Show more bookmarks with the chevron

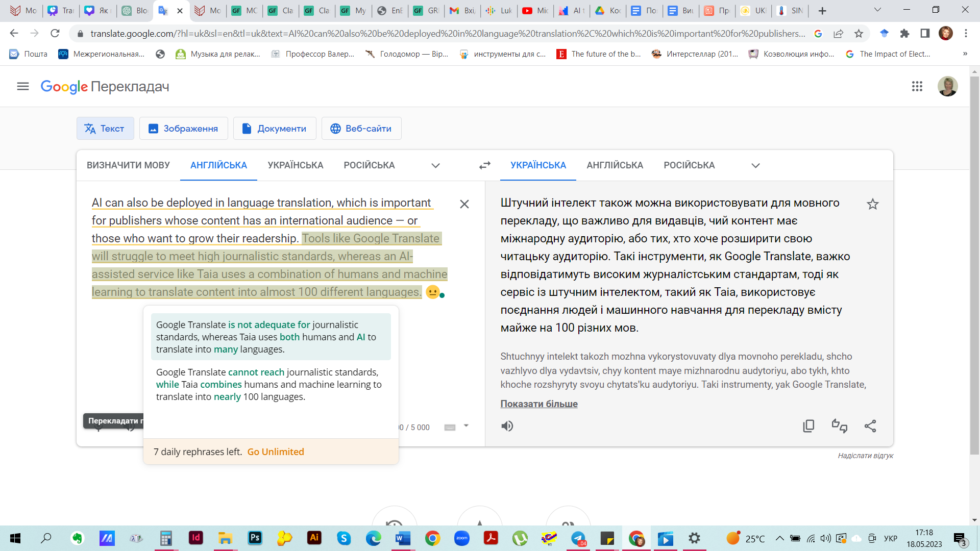pyautogui.click(x=965, y=54)
